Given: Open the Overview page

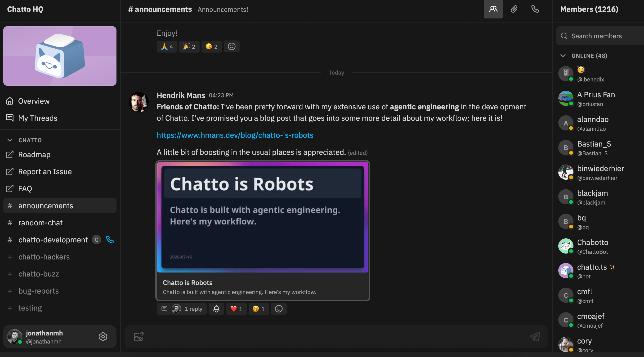Looking at the screenshot, I should click(60, 101).
